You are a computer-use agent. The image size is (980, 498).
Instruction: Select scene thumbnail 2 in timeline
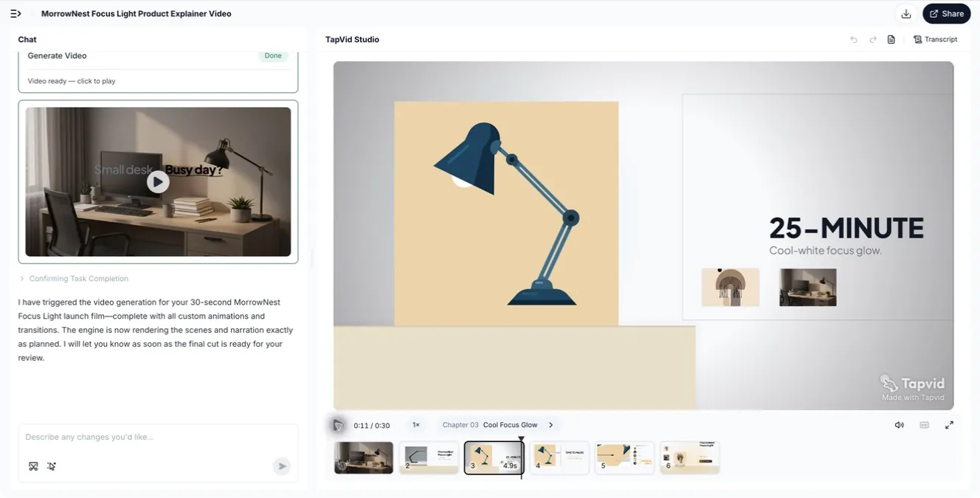point(429,457)
